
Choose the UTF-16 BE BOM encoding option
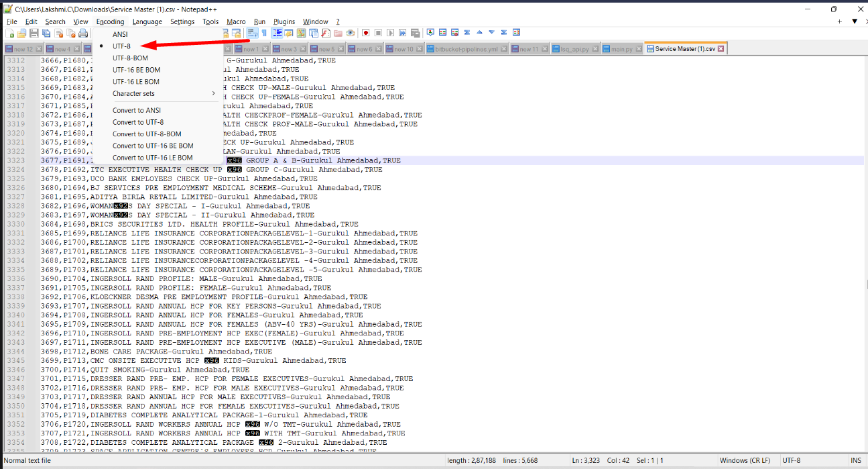point(136,70)
